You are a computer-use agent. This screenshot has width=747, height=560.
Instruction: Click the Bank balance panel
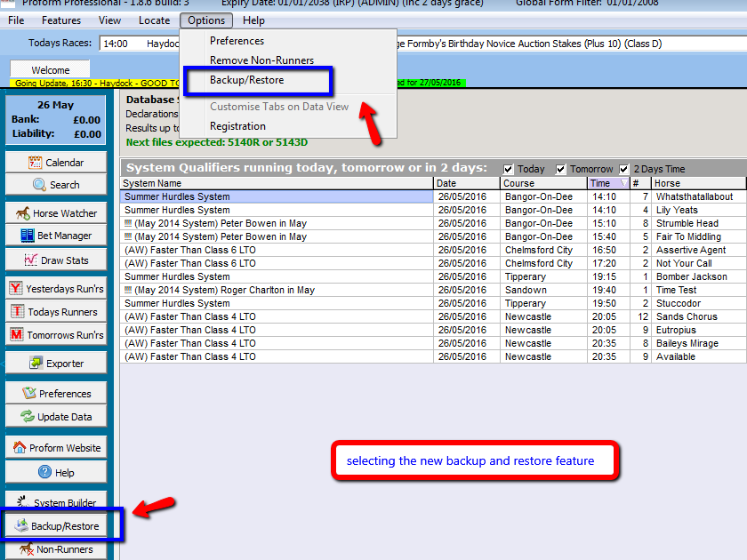(56, 119)
